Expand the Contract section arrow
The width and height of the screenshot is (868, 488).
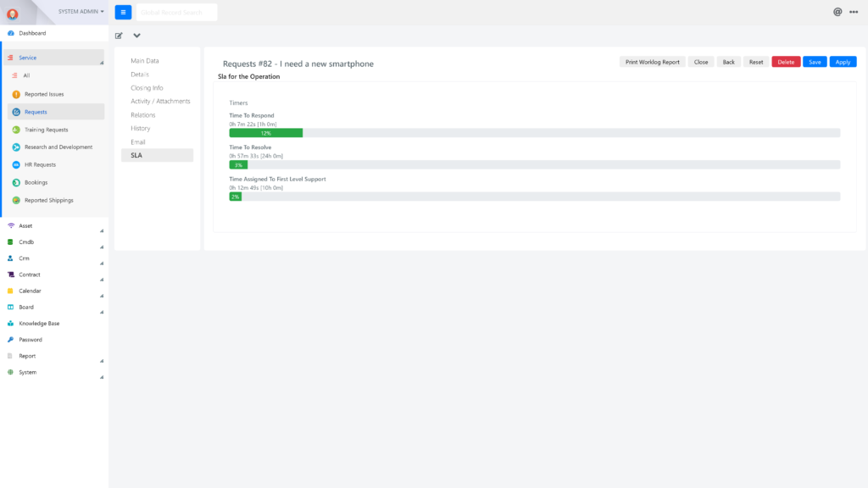tap(102, 280)
